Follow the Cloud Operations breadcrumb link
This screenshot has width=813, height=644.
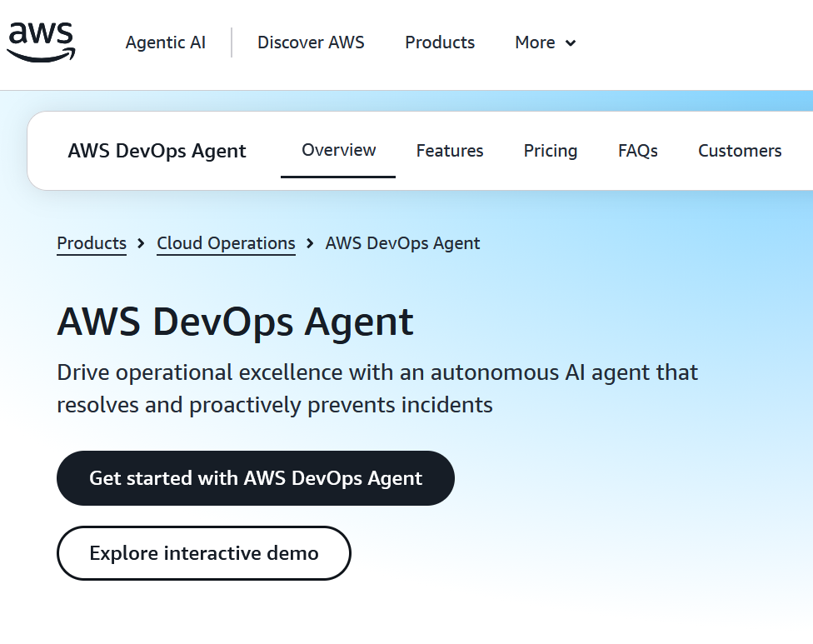(x=226, y=243)
